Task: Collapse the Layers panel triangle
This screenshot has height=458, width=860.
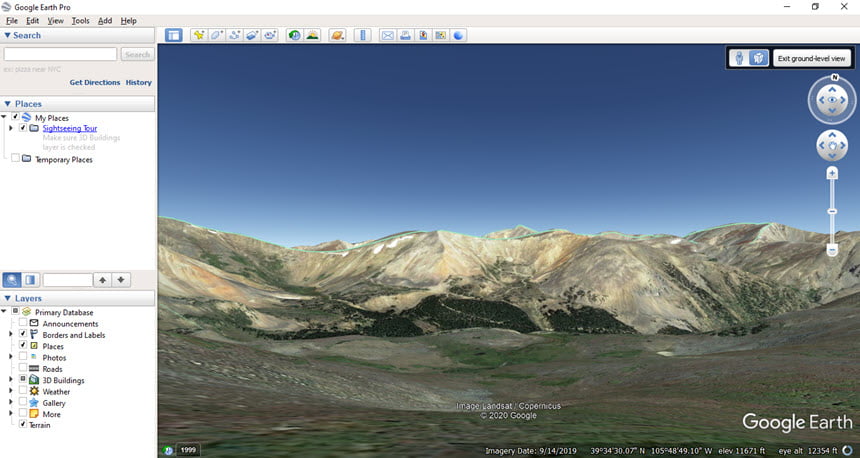Action: (7, 298)
